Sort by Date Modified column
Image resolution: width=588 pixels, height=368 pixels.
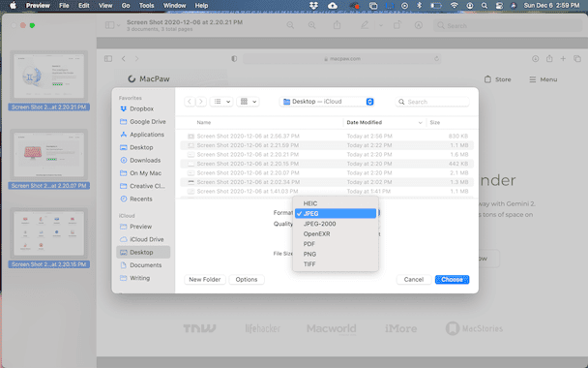pyautogui.click(x=384, y=122)
